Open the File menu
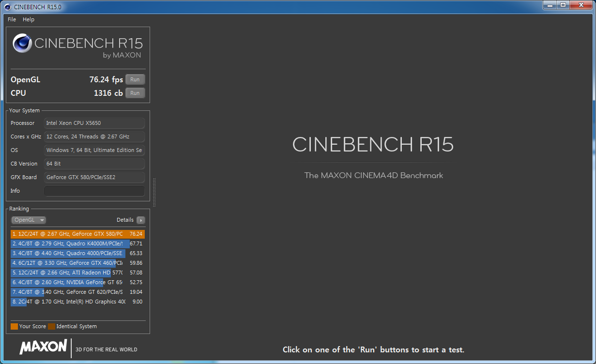The width and height of the screenshot is (596, 364). (x=12, y=19)
